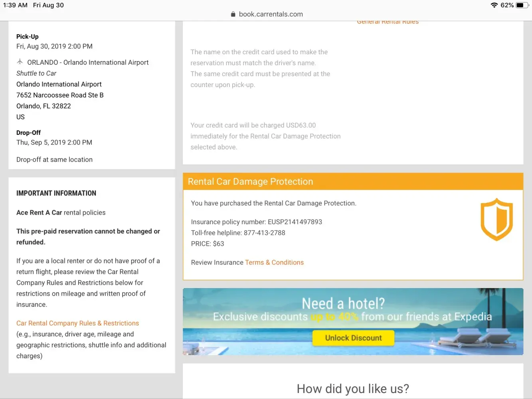Tap the Need a hotel? banner headline
Image resolution: width=532 pixels, height=399 pixels.
click(x=343, y=304)
